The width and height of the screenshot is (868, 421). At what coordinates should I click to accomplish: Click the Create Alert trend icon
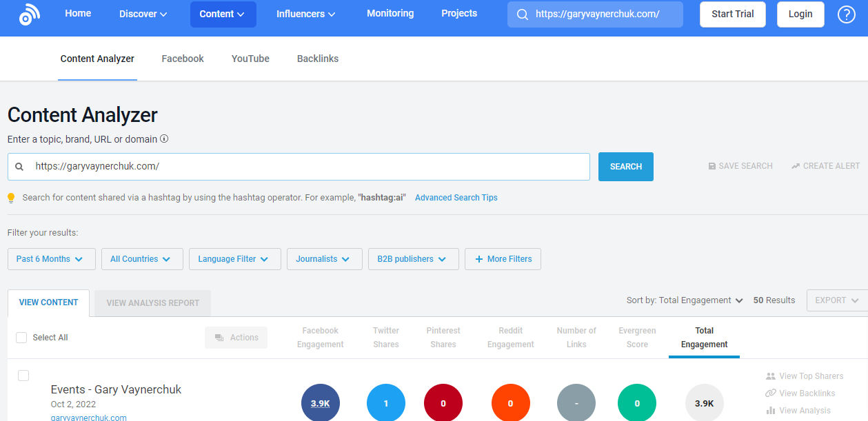click(x=796, y=166)
